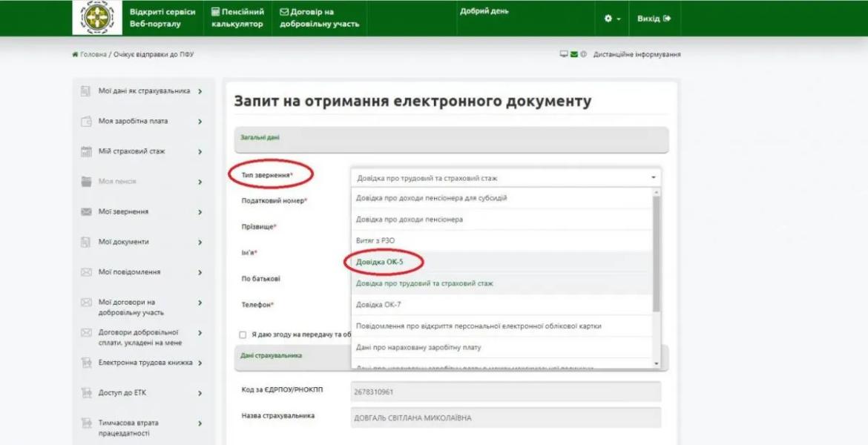Click the Мій страховий стаж calendar icon
The width and height of the screenshot is (868, 445).
85,152
